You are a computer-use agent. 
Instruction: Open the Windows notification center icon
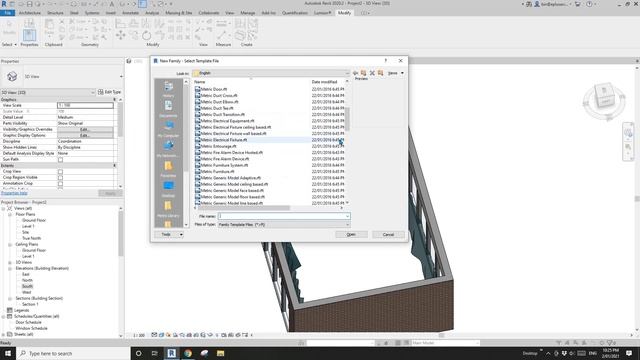tap(629, 353)
